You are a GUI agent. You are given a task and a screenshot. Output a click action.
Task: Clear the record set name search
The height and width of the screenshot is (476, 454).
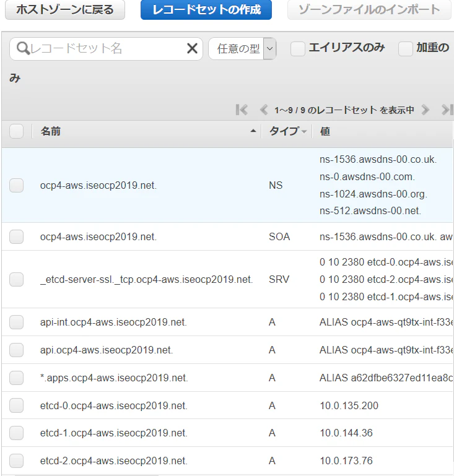pos(192,48)
